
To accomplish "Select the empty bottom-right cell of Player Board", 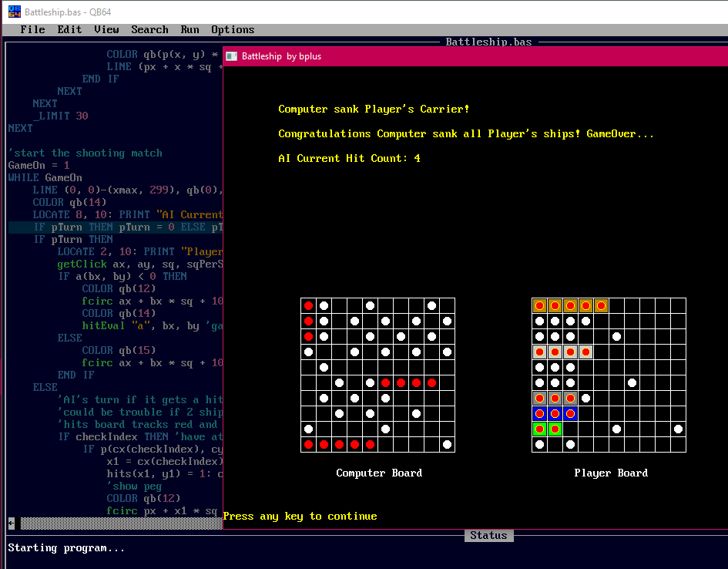I will [678, 444].
